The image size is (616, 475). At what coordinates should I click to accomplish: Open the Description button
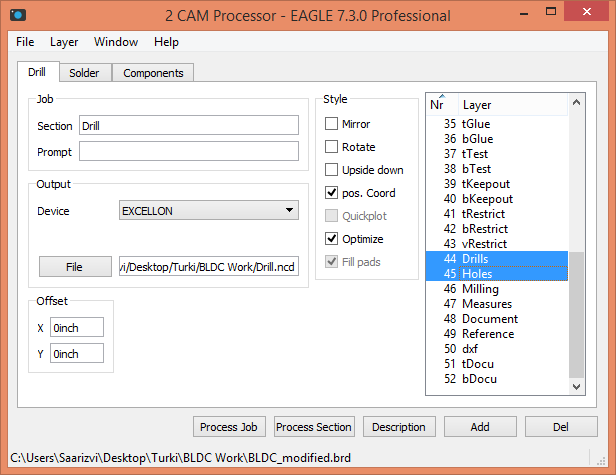[399, 427]
